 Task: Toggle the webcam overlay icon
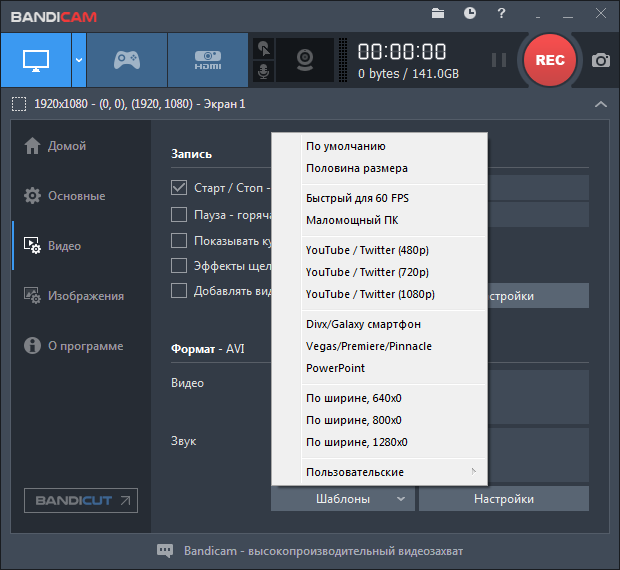[305, 60]
